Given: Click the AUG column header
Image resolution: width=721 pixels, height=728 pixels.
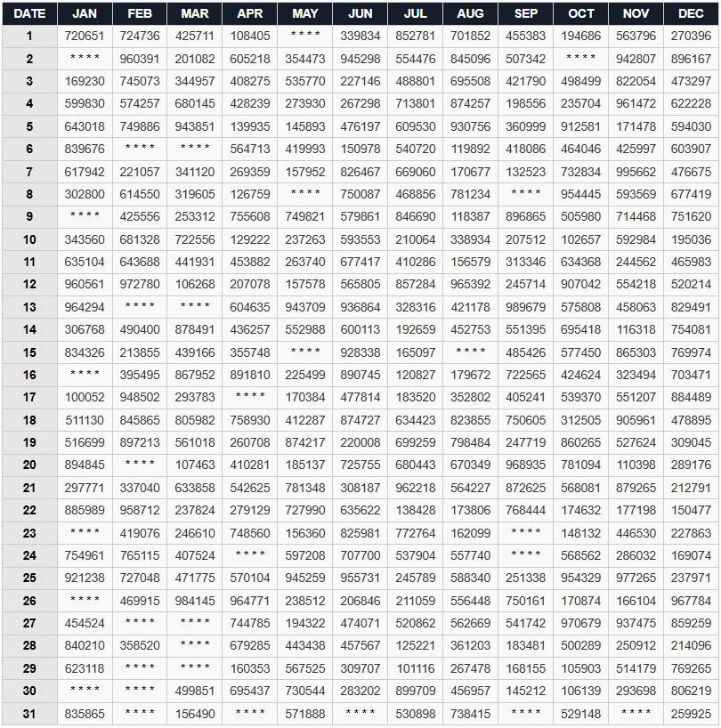Looking at the screenshot, I should coord(470,13).
